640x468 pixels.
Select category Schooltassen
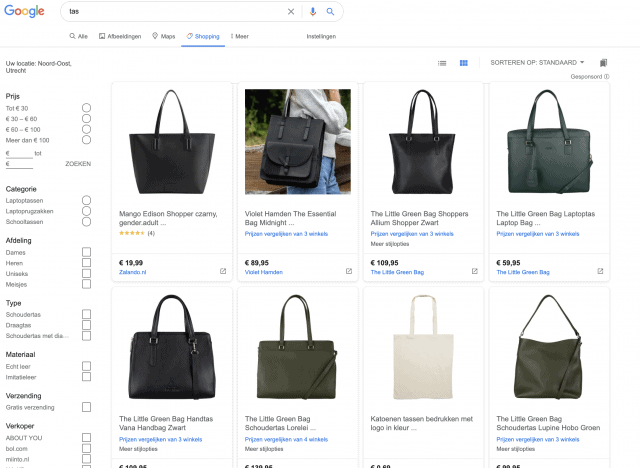click(x=86, y=222)
